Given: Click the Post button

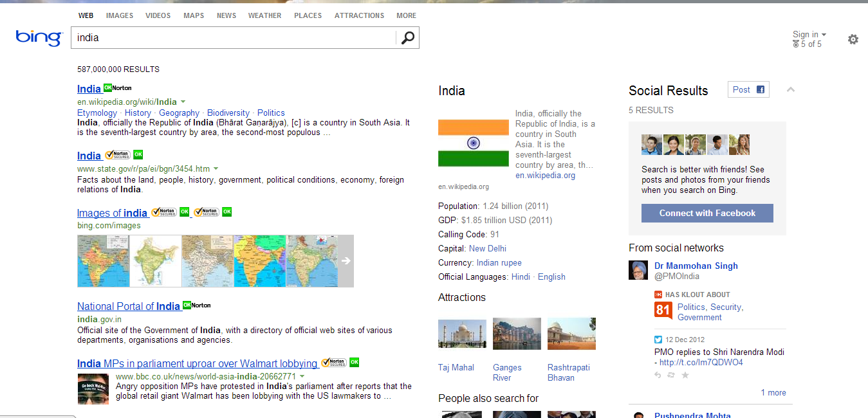Looking at the screenshot, I should tap(748, 90).
